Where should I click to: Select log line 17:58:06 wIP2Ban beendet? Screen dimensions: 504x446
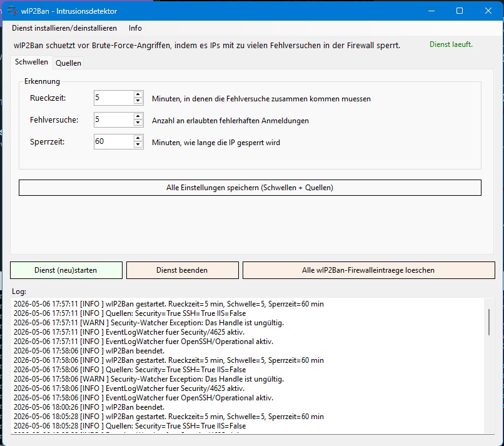[x=89, y=351]
